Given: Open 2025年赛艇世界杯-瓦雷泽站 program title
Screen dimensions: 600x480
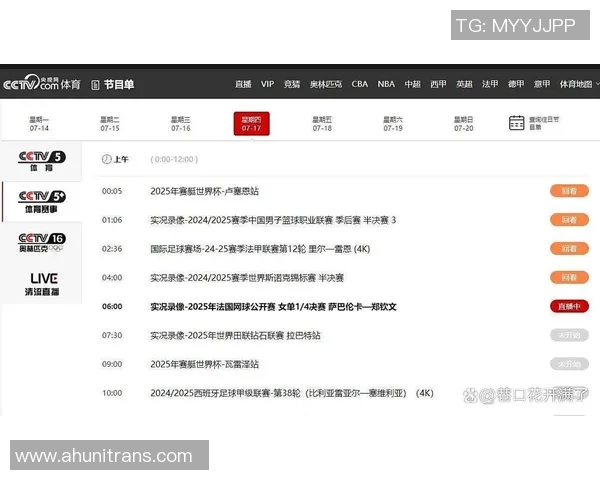Looking at the screenshot, I should tap(204, 364).
